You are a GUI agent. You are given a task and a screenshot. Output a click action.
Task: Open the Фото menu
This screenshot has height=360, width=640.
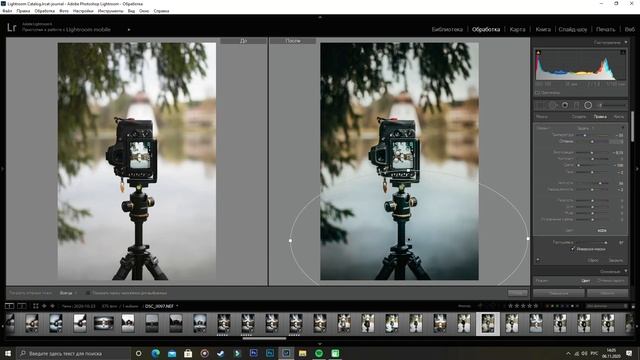tap(64, 11)
